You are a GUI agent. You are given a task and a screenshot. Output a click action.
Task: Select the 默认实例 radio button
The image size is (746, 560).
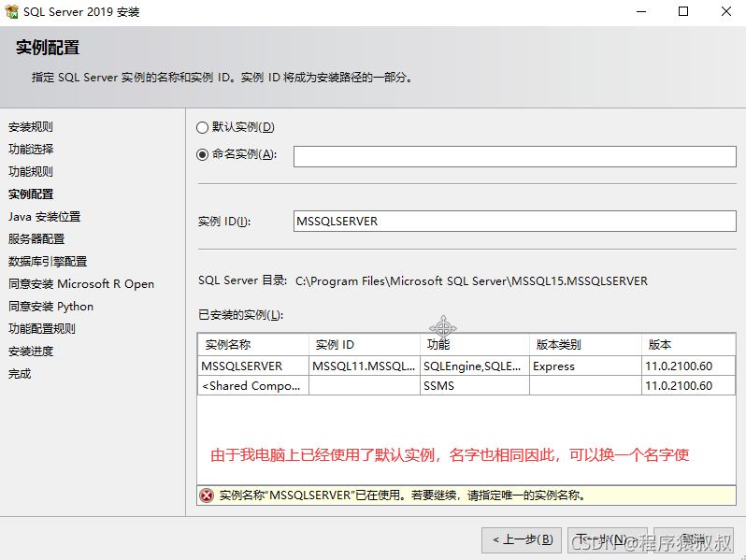pyautogui.click(x=202, y=127)
